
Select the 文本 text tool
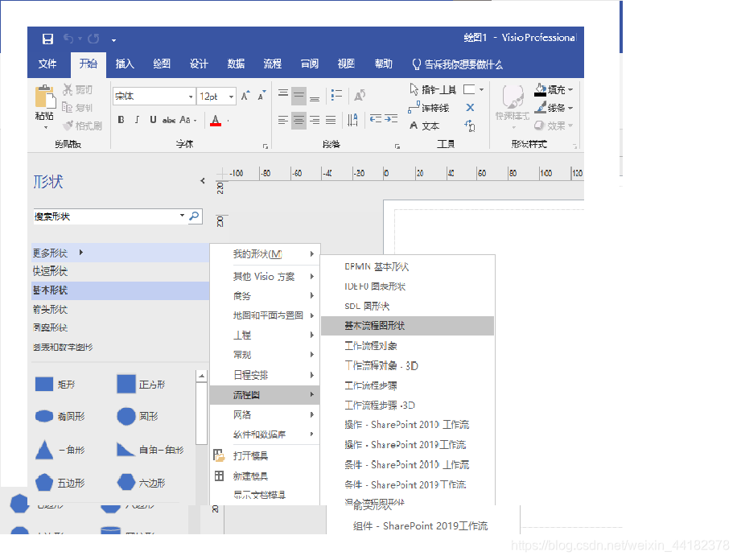click(425, 126)
